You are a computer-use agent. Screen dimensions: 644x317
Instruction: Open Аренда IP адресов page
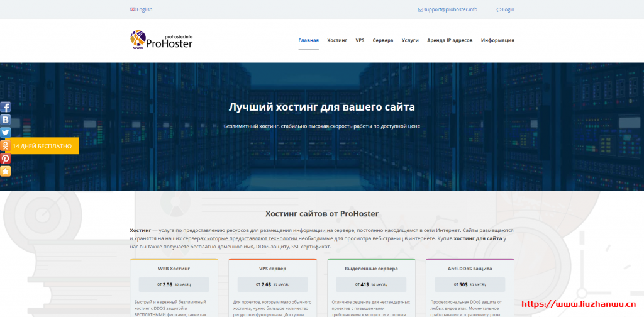point(450,40)
